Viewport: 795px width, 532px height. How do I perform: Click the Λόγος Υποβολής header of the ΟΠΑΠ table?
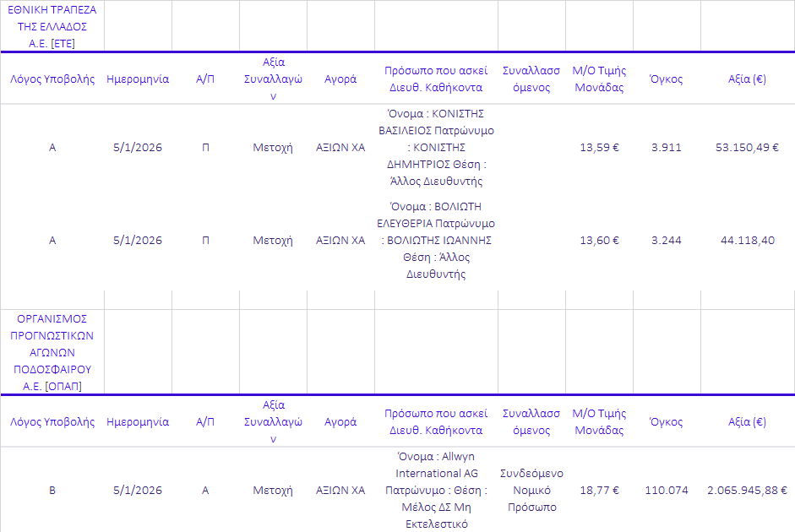[x=52, y=422]
